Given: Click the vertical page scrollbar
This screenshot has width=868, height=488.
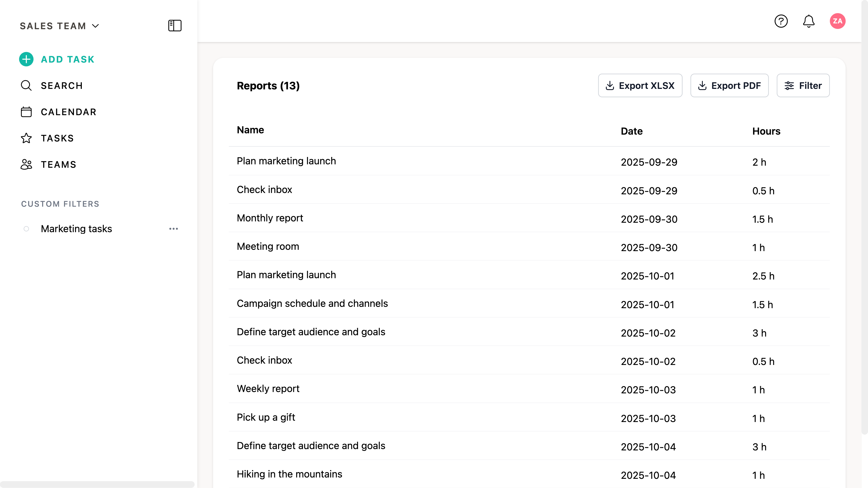Looking at the screenshot, I should [x=864, y=216].
